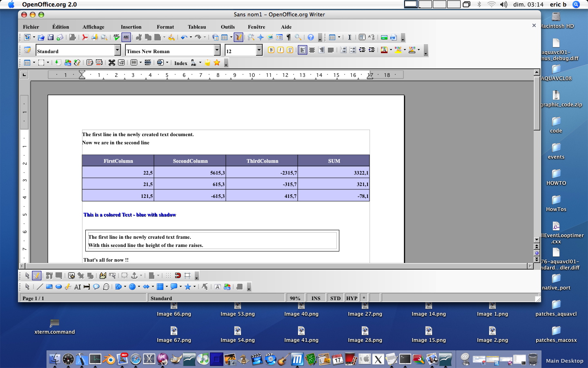Open the Fichier menu
The width and height of the screenshot is (588, 368).
(31, 27)
